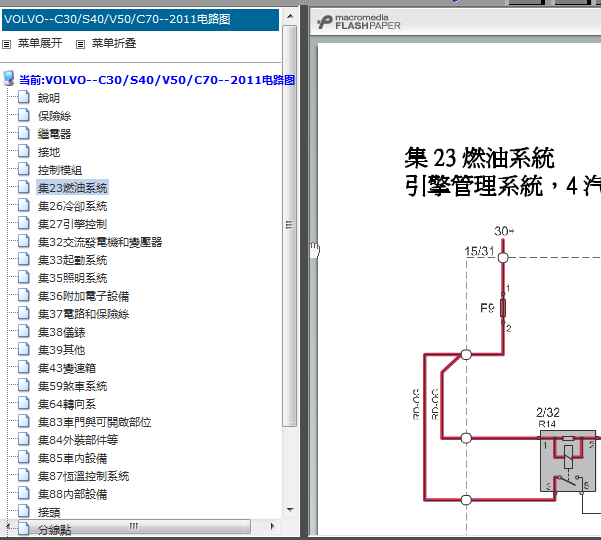
Task: Click the horizontal scrollbar thumb in sidebar
Action: tap(133, 527)
